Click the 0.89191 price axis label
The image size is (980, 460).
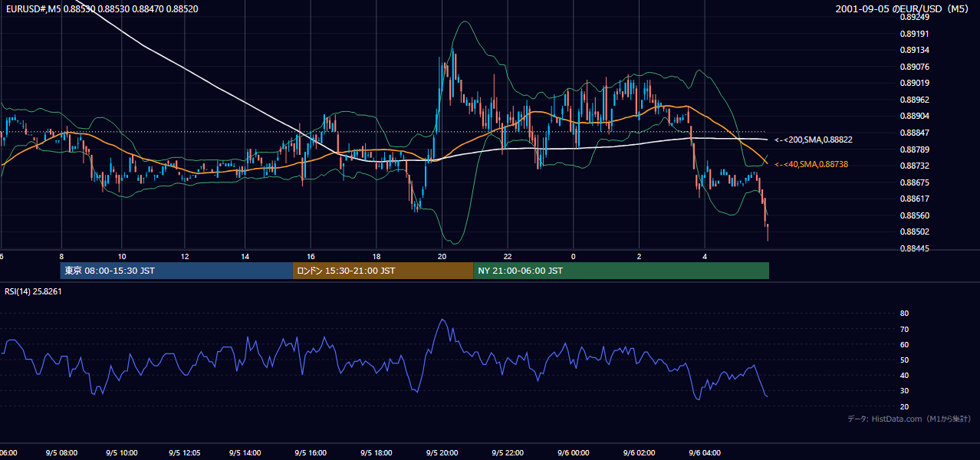[915, 34]
